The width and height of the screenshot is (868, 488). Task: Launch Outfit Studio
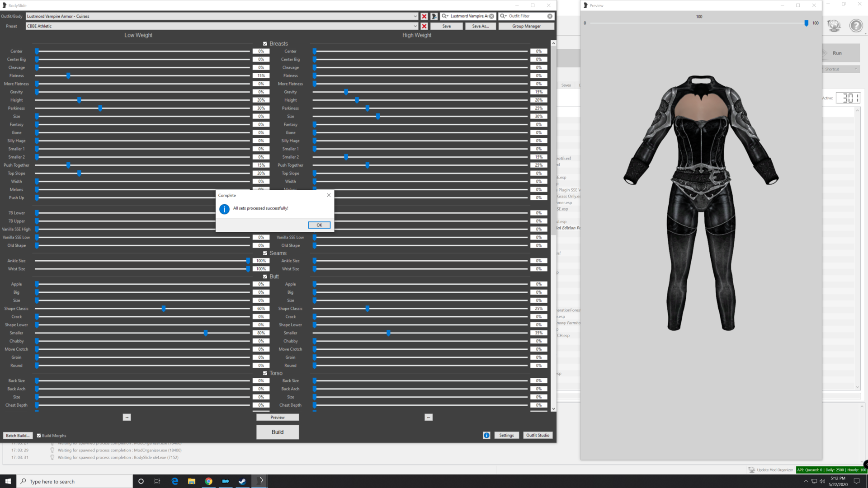tap(538, 435)
